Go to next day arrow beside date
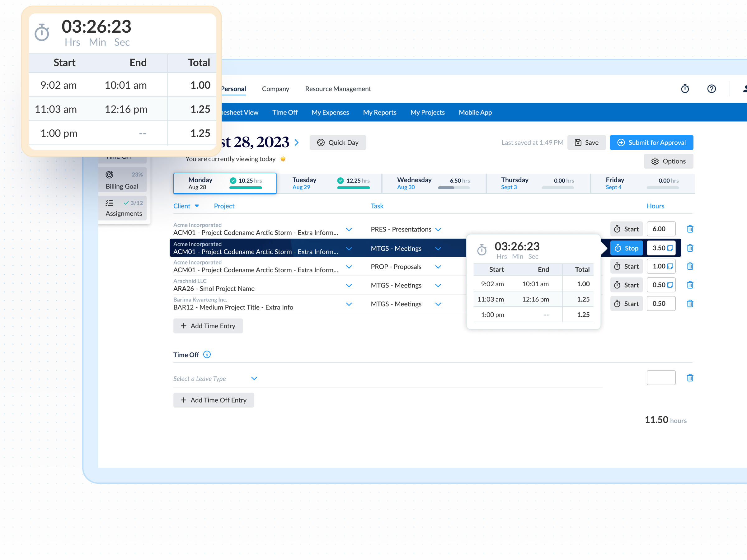 (297, 142)
